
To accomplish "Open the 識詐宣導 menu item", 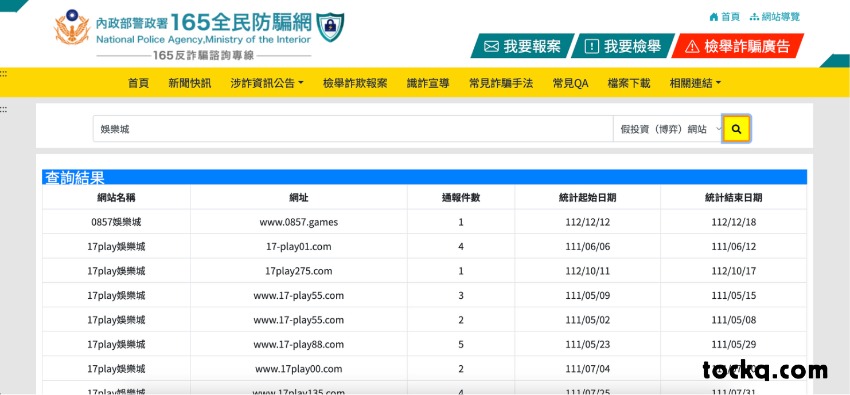I will point(428,83).
